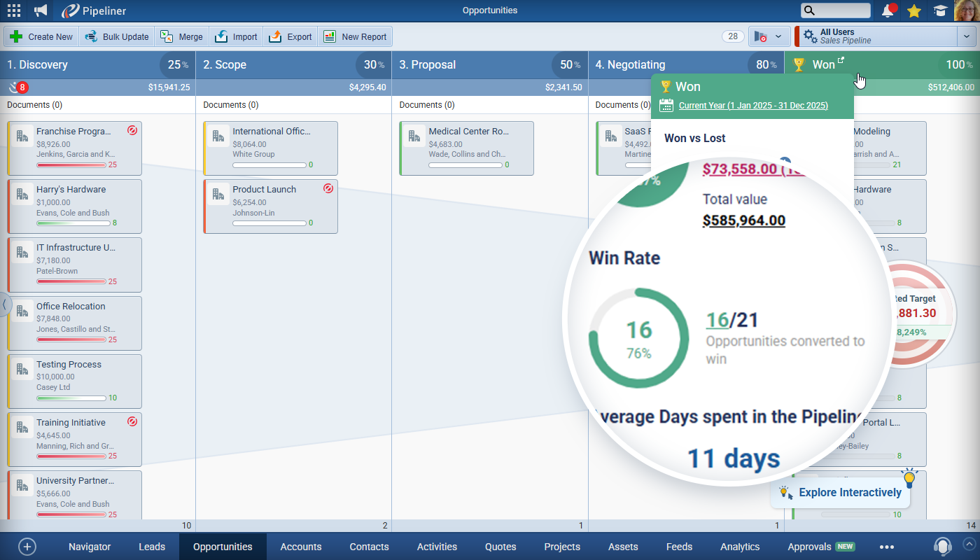
Task: Click the Create New button
Action: [41, 36]
